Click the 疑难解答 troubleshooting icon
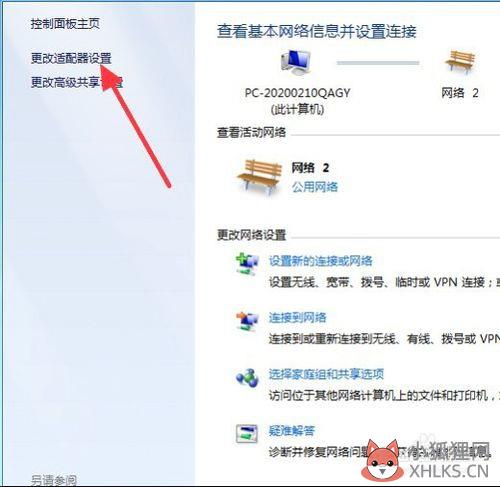 point(247,433)
